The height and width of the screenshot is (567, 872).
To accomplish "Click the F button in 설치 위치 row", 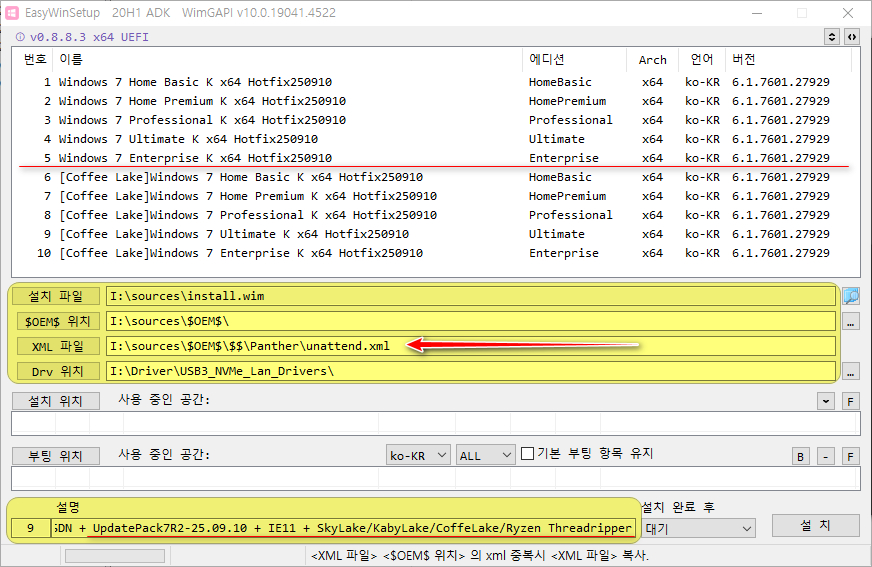I will [x=850, y=401].
